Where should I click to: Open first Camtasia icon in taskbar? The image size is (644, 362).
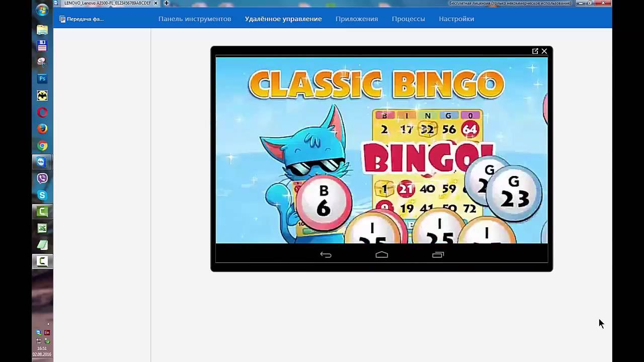(42, 212)
